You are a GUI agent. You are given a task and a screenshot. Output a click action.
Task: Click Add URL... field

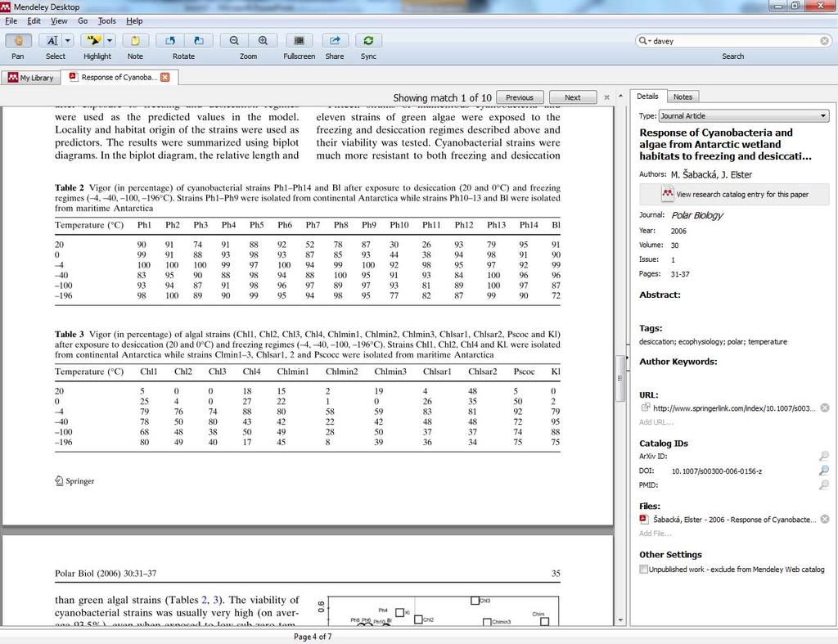pos(656,422)
